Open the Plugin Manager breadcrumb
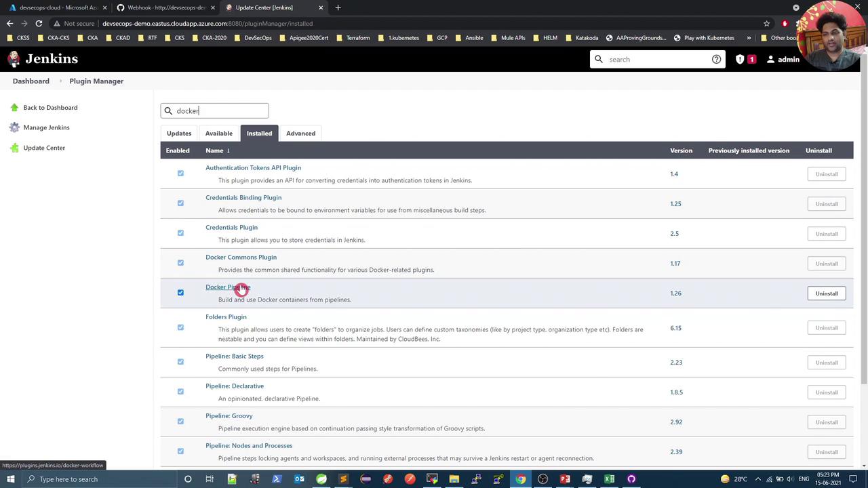This screenshot has height=488, width=868. [x=96, y=81]
